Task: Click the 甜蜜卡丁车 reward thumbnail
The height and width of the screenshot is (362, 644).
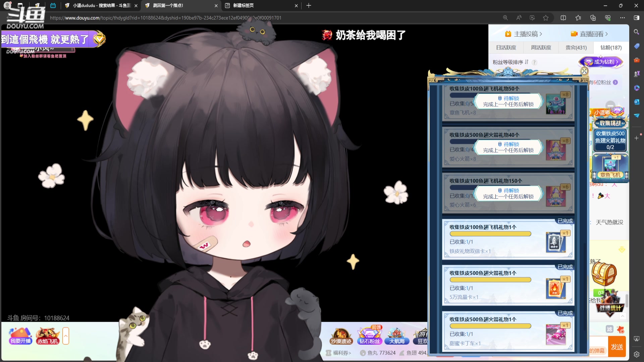Action: [556, 335]
